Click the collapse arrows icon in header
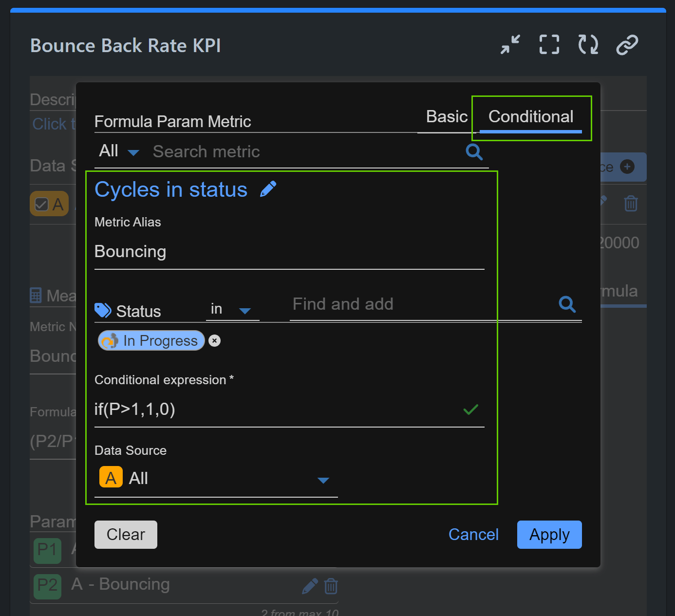675x616 pixels. (x=510, y=44)
